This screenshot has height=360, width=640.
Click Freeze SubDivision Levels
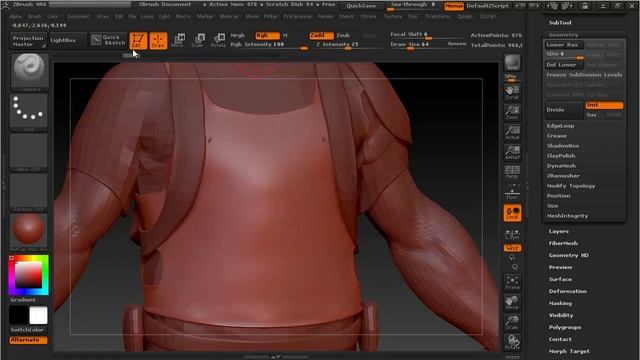584,75
